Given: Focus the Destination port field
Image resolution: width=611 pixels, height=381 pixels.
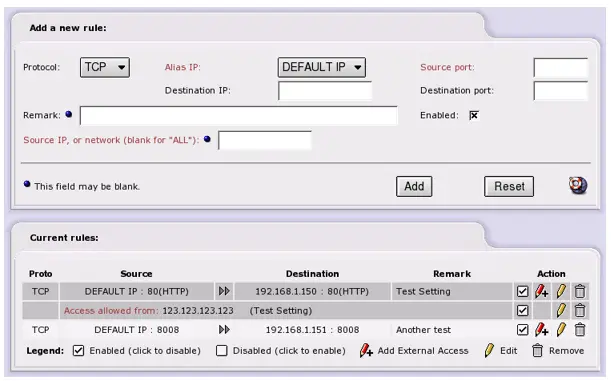Looking at the screenshot, I should [560, 91].
